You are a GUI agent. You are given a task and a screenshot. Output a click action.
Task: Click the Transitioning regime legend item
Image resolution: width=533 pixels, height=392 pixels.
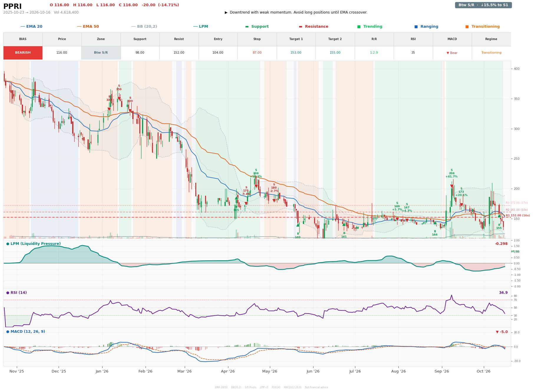tap(482, 27)
